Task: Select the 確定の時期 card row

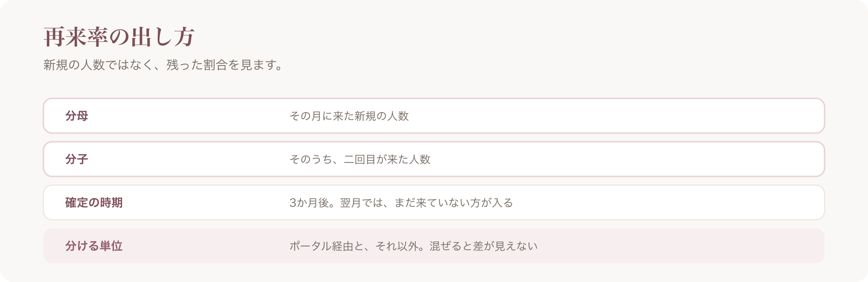Action: coord(434,202)
